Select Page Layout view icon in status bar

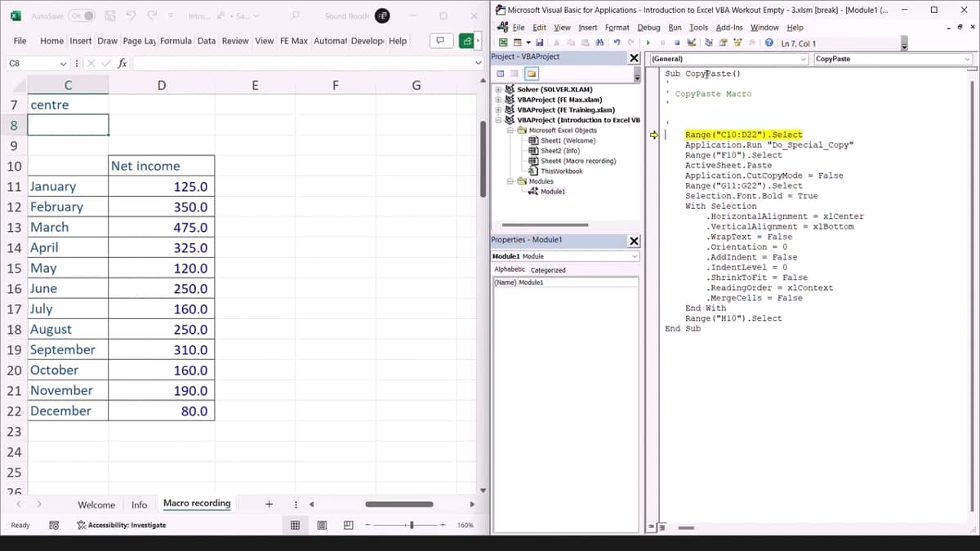coord(322,526)
